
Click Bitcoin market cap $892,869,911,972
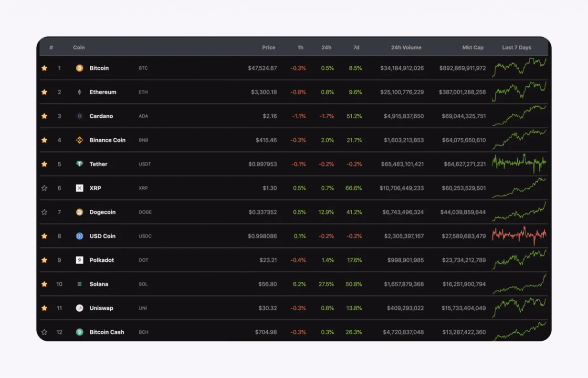[x=462, y=68]
